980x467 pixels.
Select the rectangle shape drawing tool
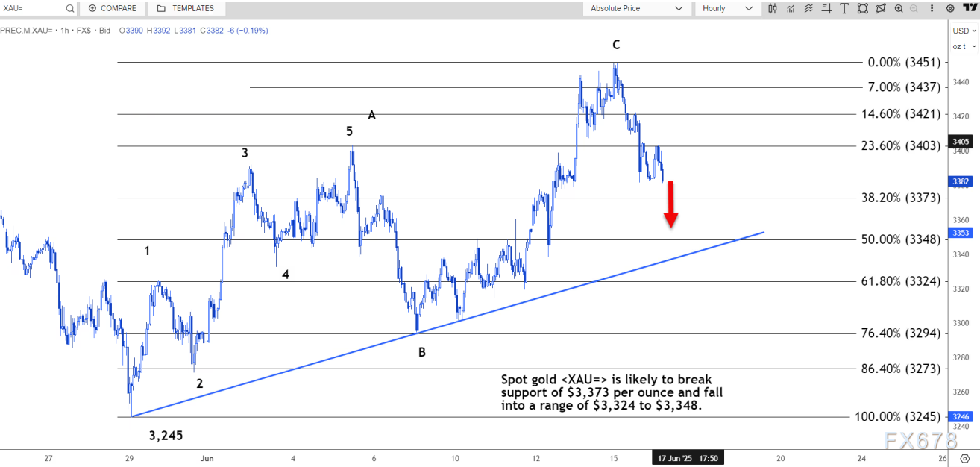pos(863,8)
